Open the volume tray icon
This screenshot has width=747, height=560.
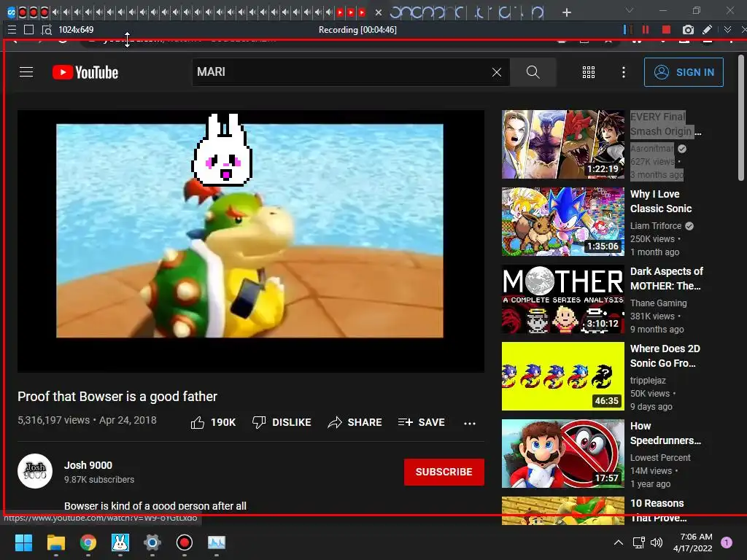[657, 542]
